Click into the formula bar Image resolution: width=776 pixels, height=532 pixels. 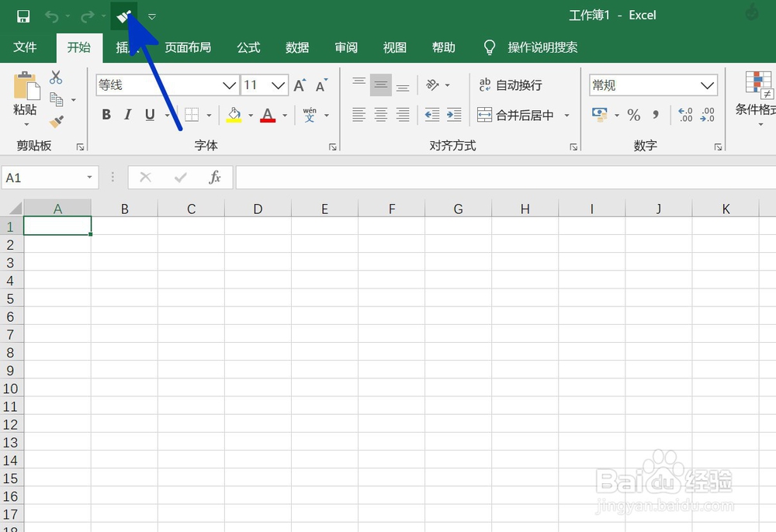[x=506, y=178]
